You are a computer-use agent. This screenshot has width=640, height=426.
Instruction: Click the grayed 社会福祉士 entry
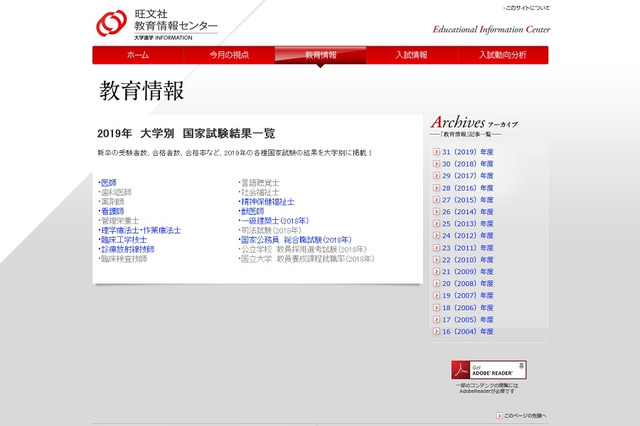[260, 192]
